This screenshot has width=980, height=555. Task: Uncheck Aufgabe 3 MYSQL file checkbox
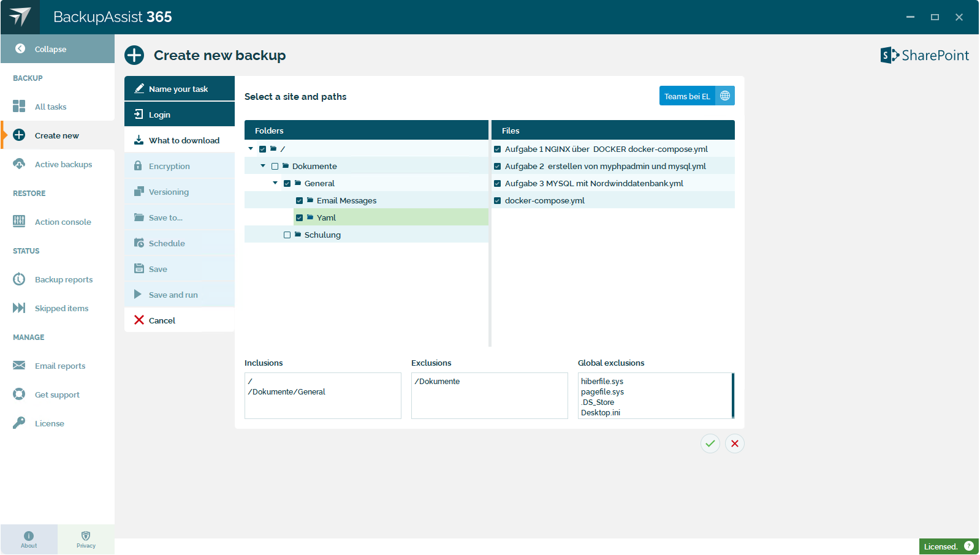(x=498, y=183)
